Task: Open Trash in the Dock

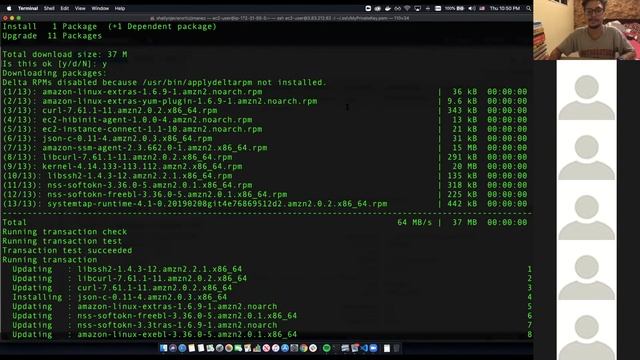Action: [x=396, y=348]
